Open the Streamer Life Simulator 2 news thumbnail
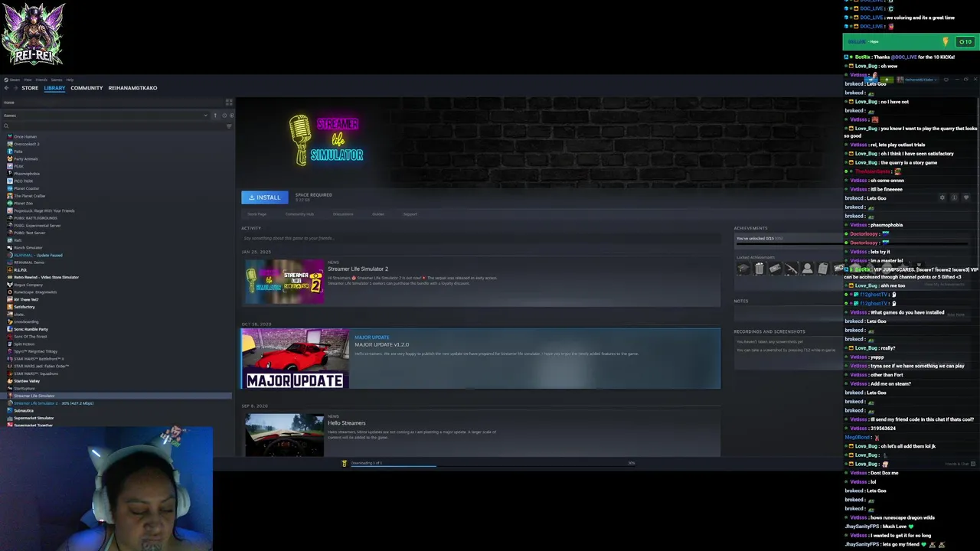 (x=285, y=282)
